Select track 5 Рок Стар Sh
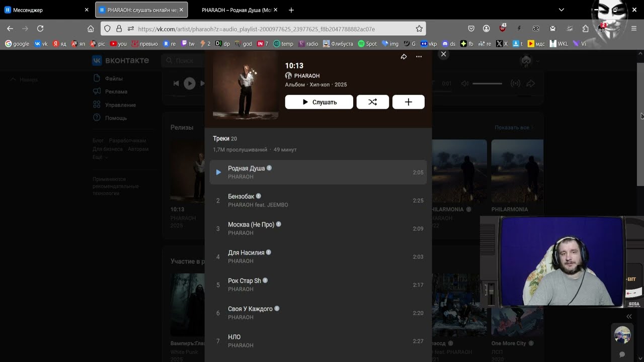Image resolution: width=644 pixels, height=362 pixels. point(318,285)
